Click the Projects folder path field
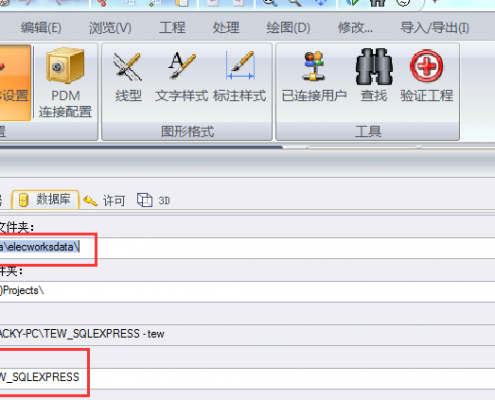495x400 pixels. pos(247,291)
